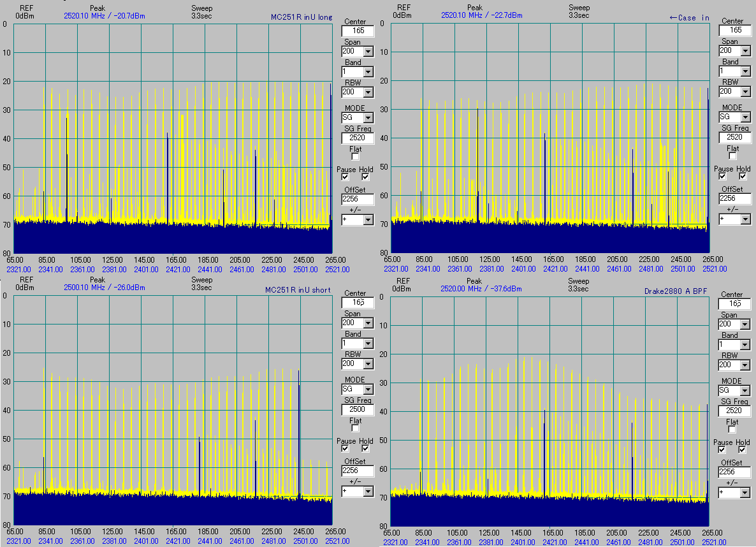756x547 pixels.
Task: Open Span dropdown in Drake2880 A BPF panel
Action: (745, 325)
